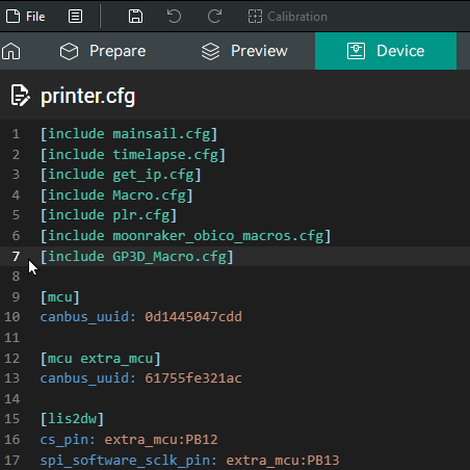The image size is (470, 470).
Task: Click the Preview layers icon
Action: pyautogui.click(x=211, y=51)
